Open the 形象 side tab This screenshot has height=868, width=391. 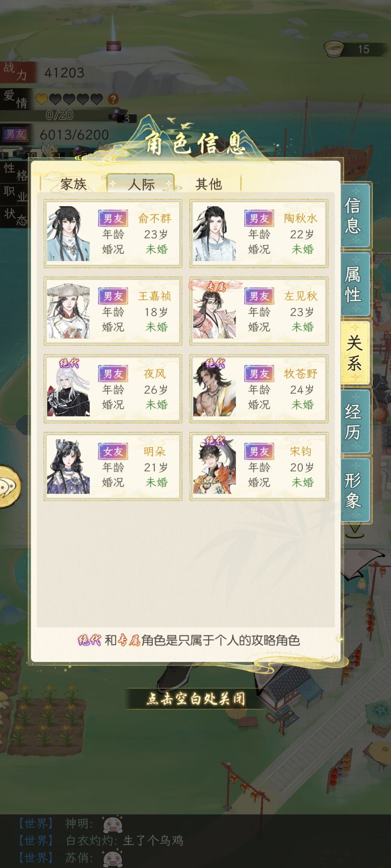point(355,490)
